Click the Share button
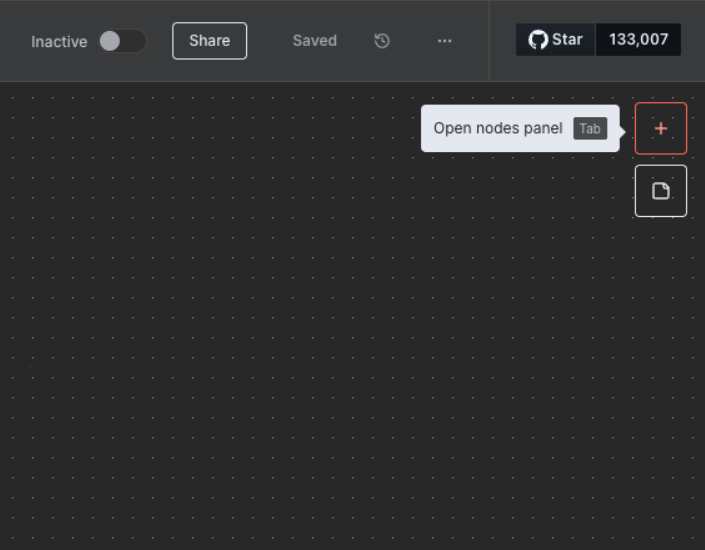The width and height of the screenshot is (705, 550). (210, 40)
